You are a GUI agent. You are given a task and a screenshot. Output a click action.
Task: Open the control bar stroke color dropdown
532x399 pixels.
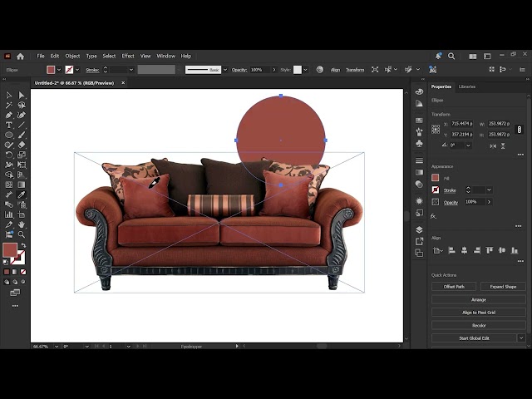click(x=77, y=70)
